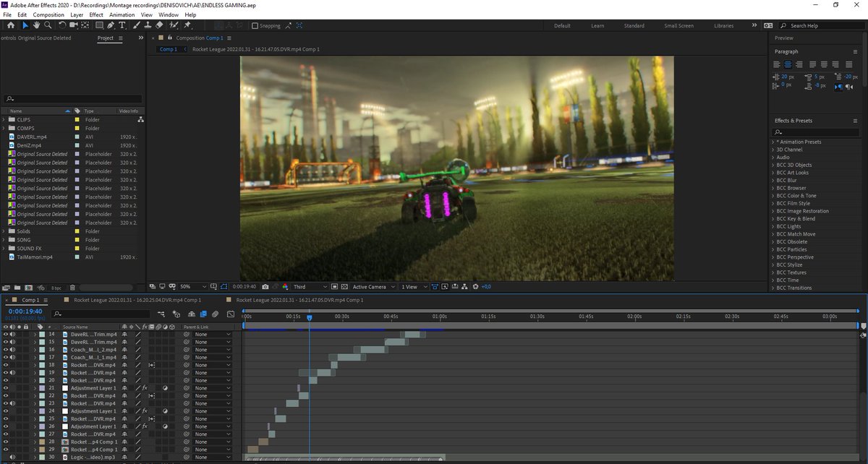Select the Zoom magnifier tool
The image size is (868, 464).
click(48, 25)
